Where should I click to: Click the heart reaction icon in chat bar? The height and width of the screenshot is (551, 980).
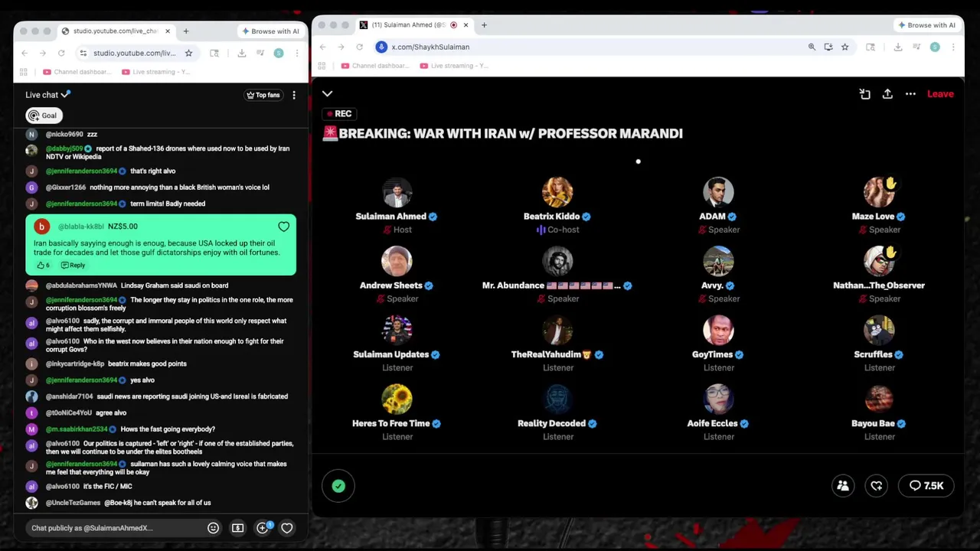point(287,528)
